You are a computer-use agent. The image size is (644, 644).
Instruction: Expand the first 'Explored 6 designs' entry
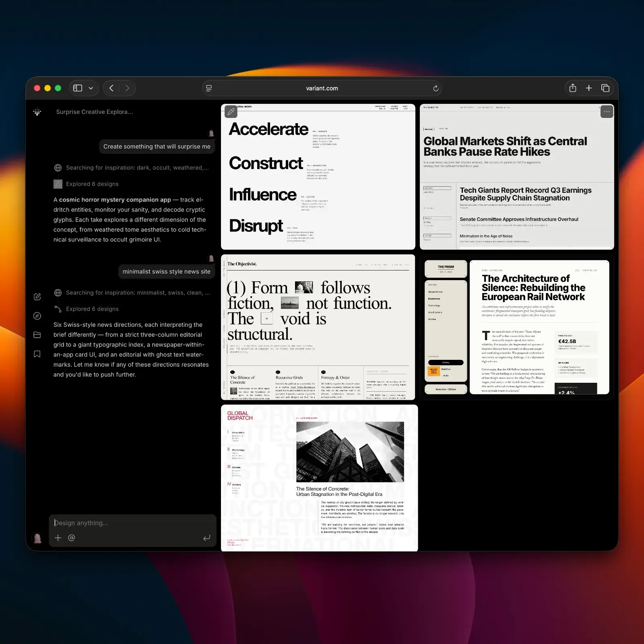(92, 184)
